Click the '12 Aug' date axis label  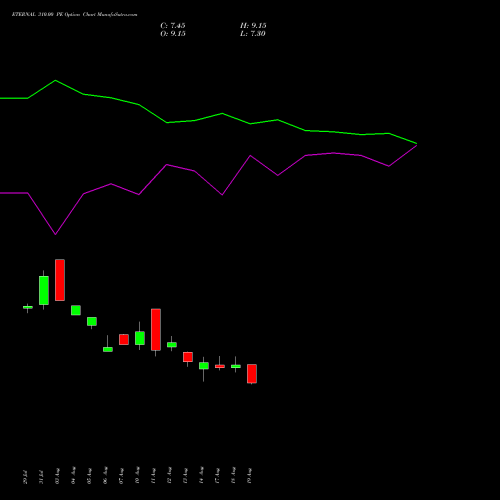(x=169, y=475)
